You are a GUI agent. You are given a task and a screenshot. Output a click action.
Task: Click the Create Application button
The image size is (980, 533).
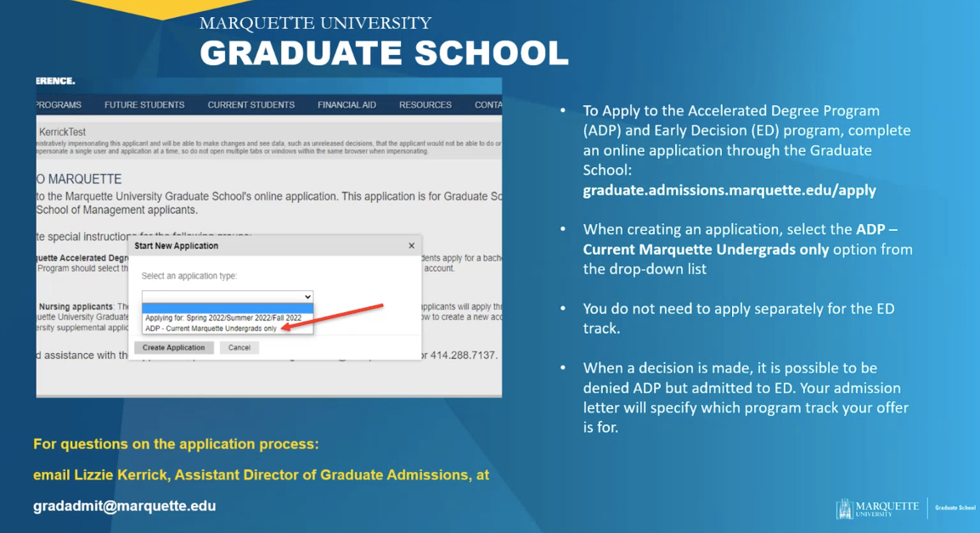click(174, 347)
